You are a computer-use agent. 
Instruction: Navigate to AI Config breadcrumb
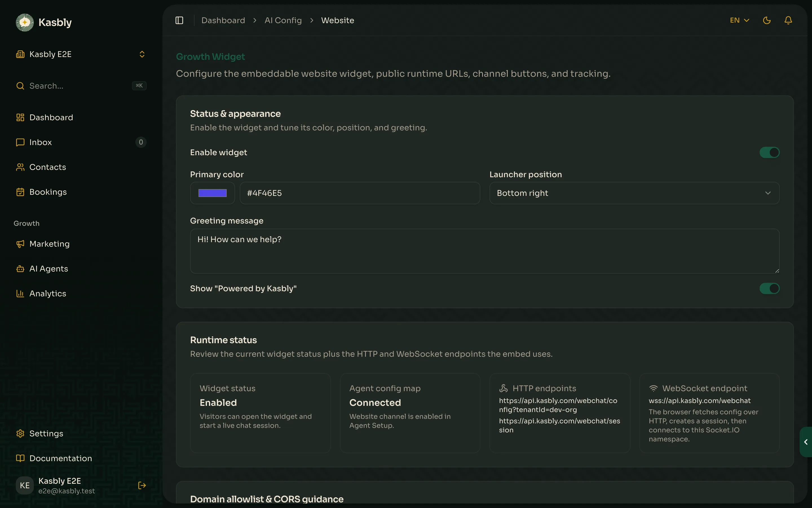tap(283, 21)
